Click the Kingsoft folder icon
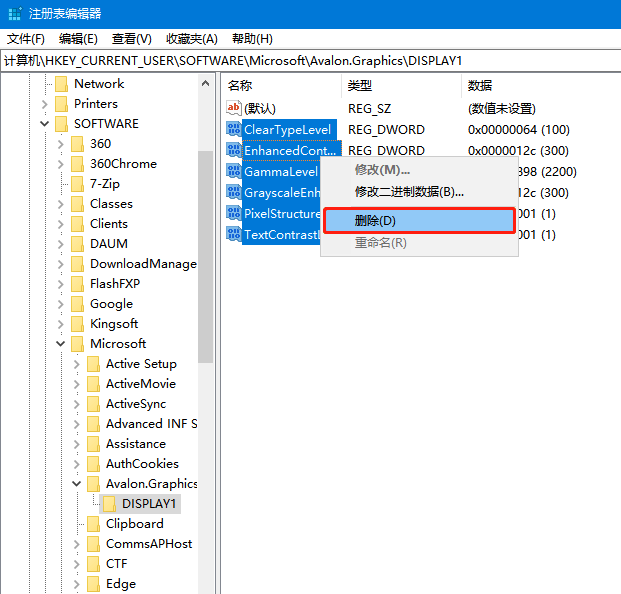Image resolution: width=621 pixels, height=594 pixels. [77, 324]
